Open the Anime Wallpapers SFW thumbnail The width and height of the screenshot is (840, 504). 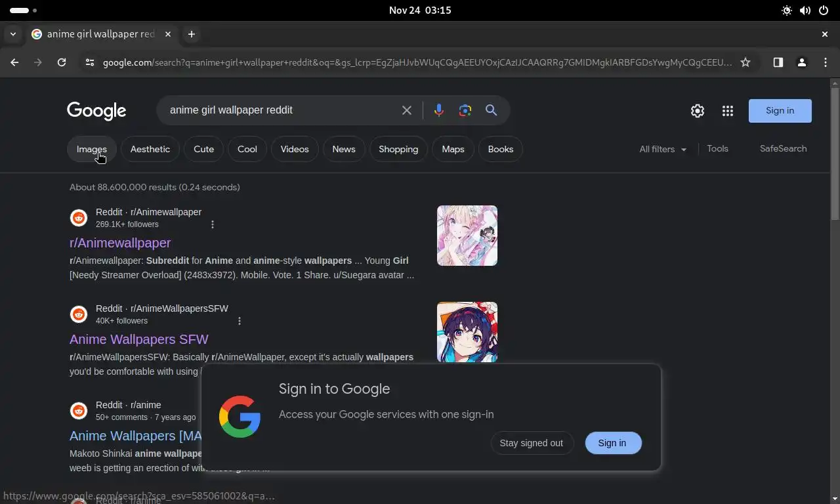(x=467, y=332)
